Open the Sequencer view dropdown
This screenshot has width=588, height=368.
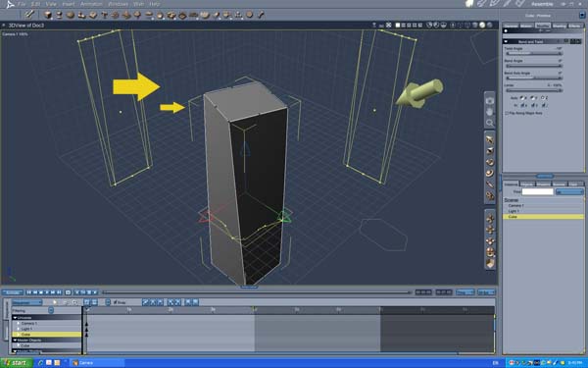(x=27, y=302)
